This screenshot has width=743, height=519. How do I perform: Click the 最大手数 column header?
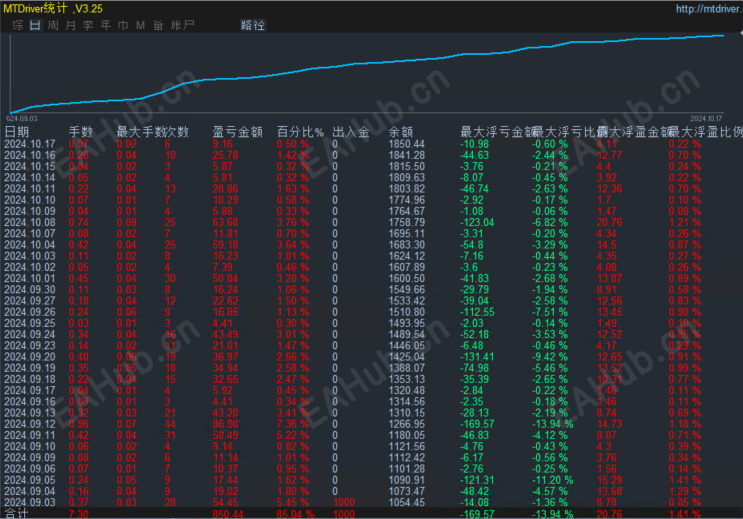tap(141, 132)
